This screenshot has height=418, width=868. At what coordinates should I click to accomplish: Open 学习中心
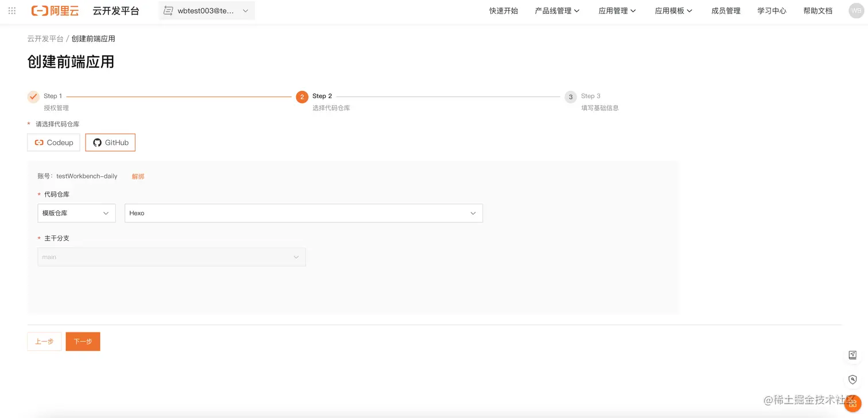click(x=772, y=11)
